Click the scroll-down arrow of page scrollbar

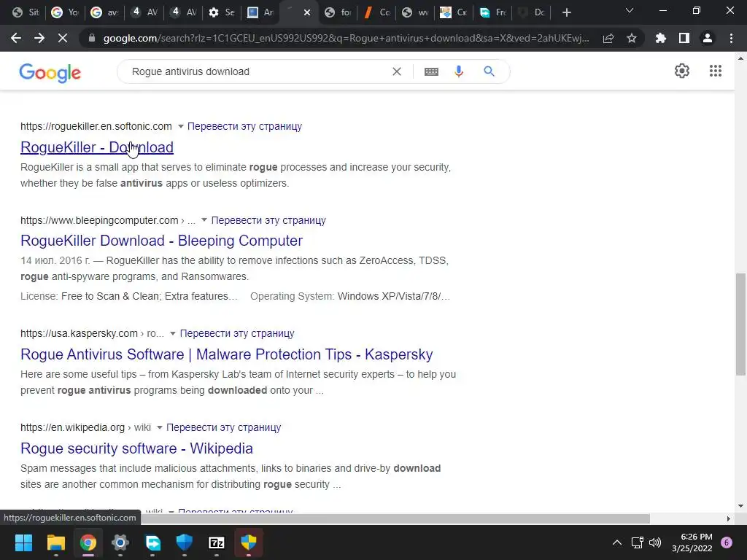coord(740,506)
